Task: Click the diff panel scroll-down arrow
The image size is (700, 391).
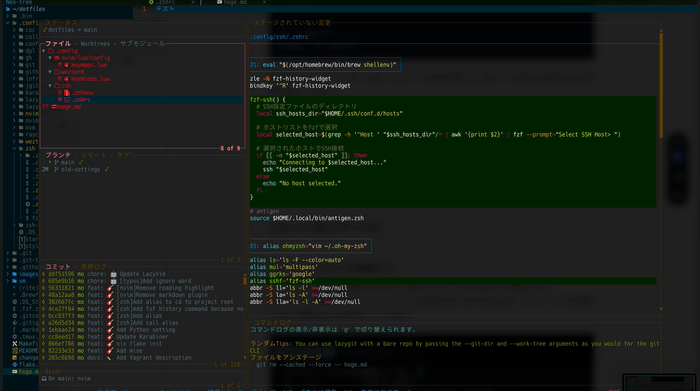Action: (661, 309)
